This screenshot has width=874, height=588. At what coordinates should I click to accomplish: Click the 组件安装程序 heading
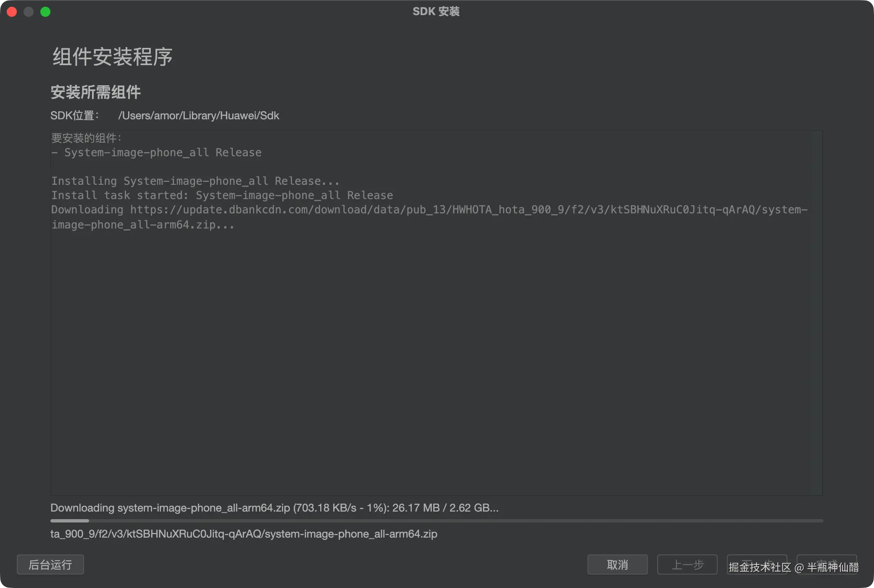click(113, 57)
